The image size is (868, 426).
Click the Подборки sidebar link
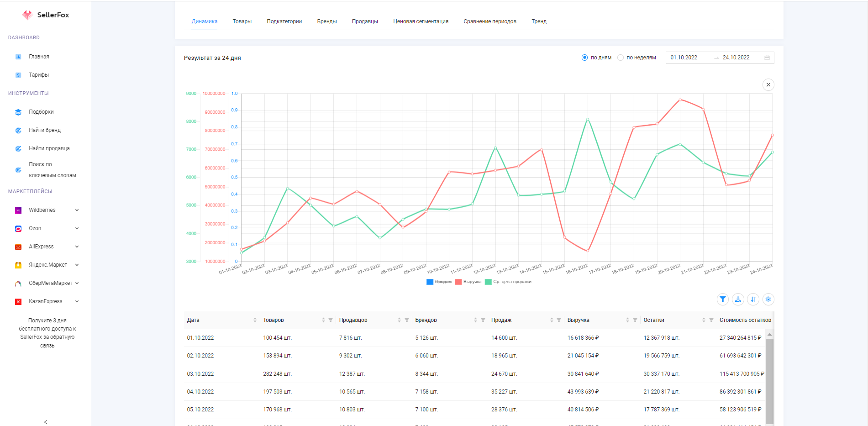click(41, 112)
